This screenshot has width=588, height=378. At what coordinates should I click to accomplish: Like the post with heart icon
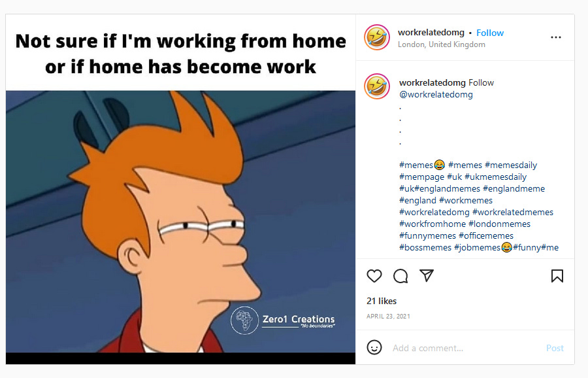tap(374, 276)
